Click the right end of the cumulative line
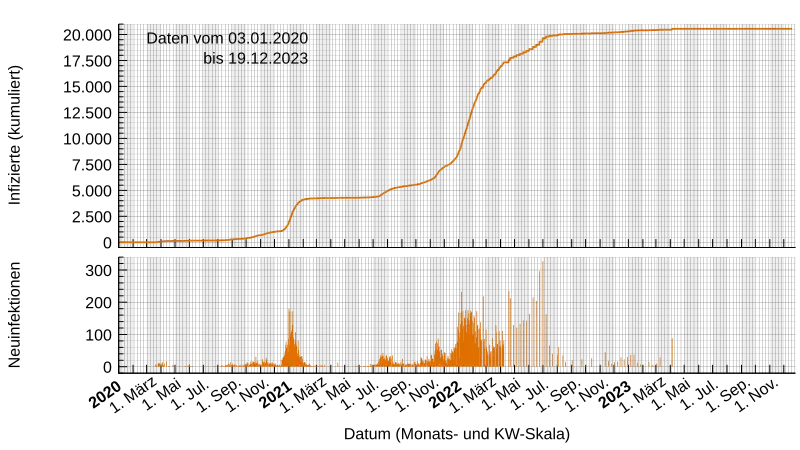800x450 pixels. (x=792, y=29)
